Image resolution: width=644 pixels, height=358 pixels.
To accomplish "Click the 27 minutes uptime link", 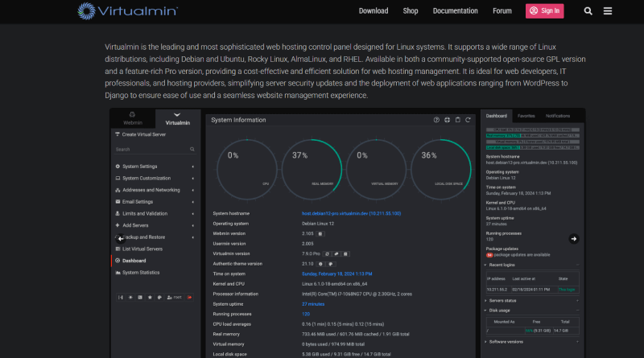I will [313, 304].
